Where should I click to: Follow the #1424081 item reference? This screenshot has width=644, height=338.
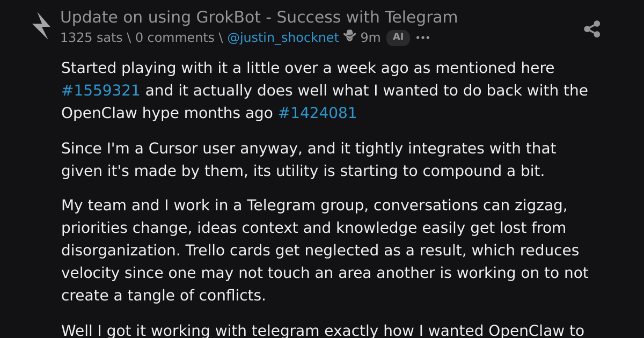click(x=317, y=113)
